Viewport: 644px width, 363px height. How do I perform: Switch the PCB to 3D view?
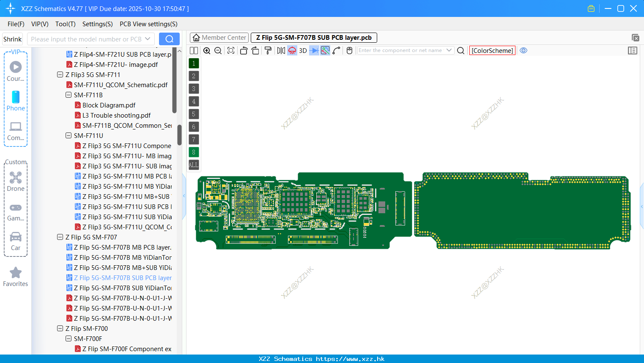coord(302,50)
